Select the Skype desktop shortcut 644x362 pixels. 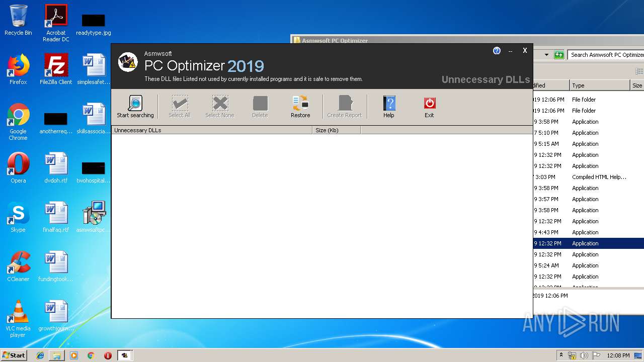tap(18, 217)
